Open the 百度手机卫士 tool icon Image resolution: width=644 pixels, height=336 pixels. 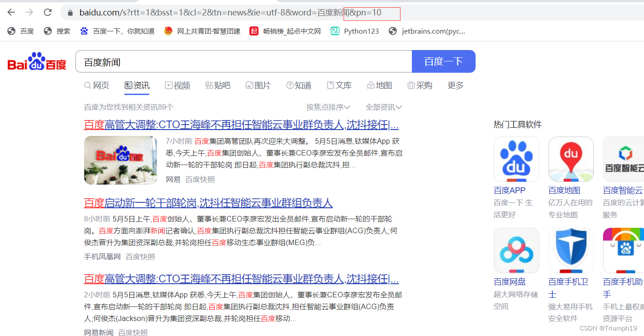(x=571, y=251)
